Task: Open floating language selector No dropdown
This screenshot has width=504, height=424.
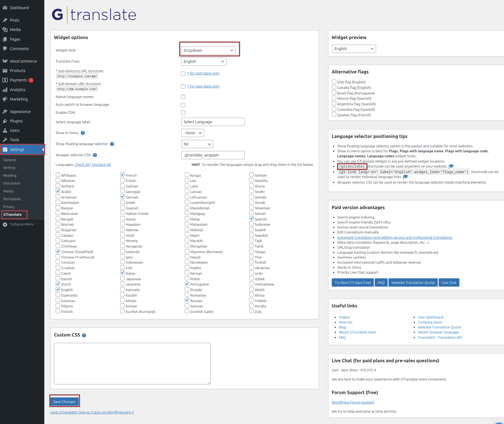Action: [x=197, y=144]
